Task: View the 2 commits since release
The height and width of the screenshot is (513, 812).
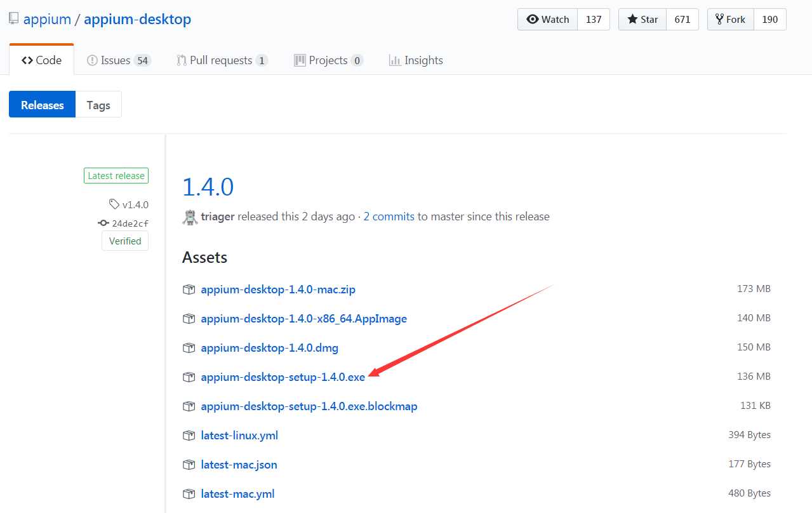Action: tap(389, 217)
